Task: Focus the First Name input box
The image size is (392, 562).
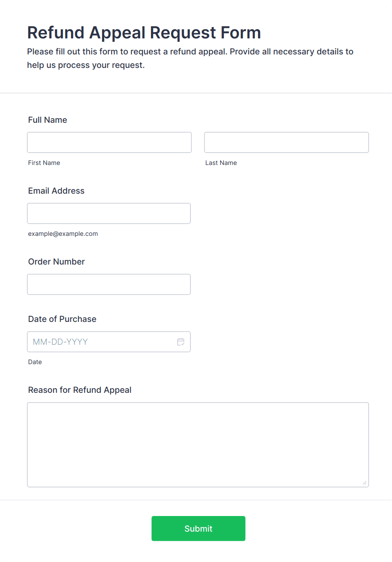Action: coord(109,143)
